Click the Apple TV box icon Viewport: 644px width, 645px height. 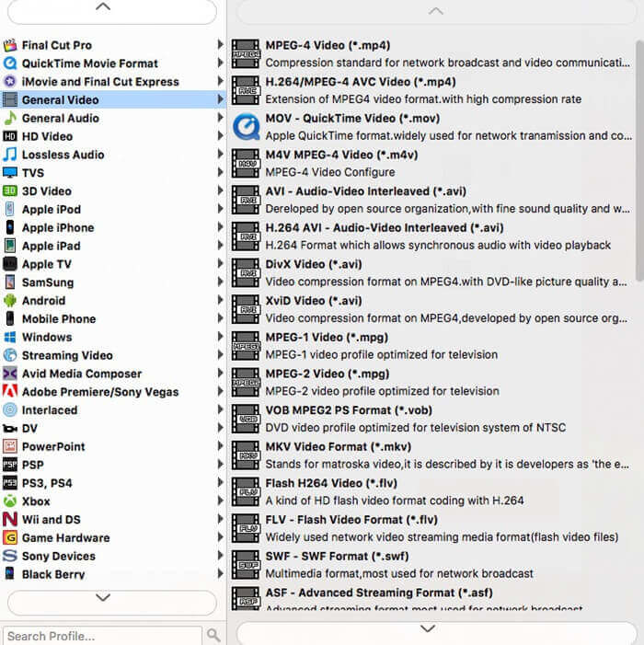[10, 264]
